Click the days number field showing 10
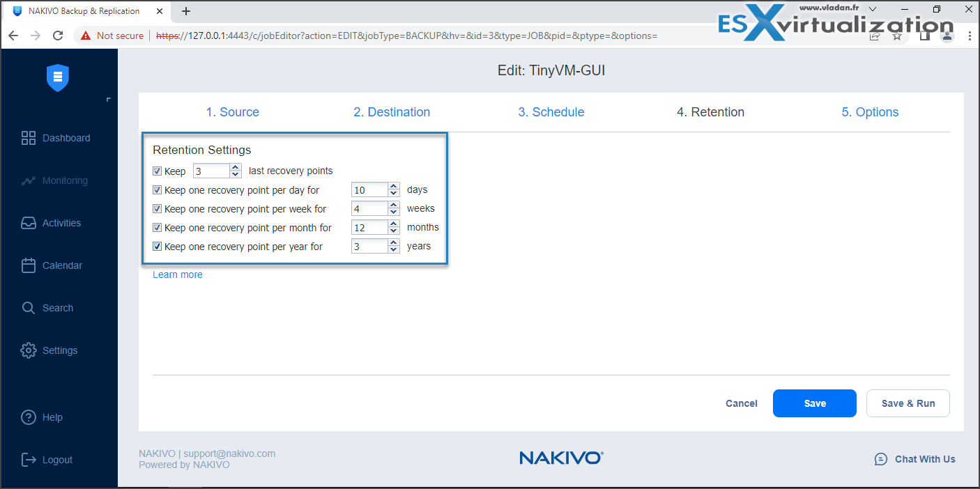 369,189
